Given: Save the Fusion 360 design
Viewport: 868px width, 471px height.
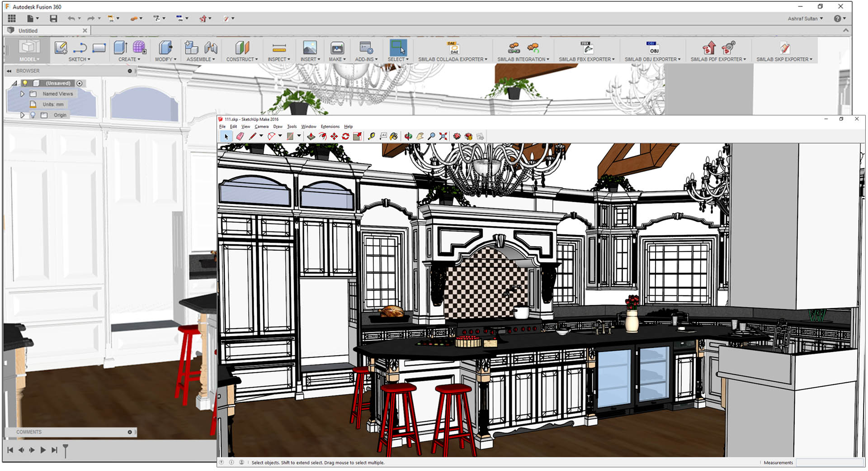Looking at the screenshot, I should pos(53,19).
